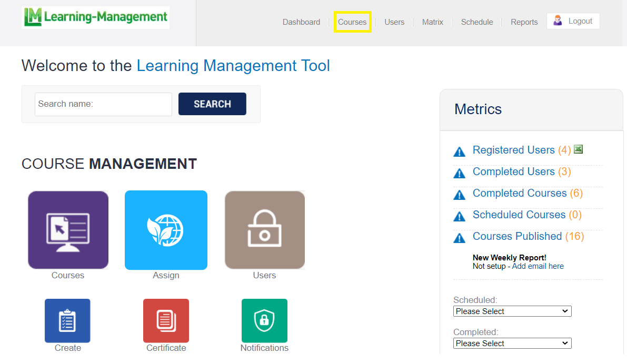Open the Add email here link
The image size is (627, 364).
[538, 266]
